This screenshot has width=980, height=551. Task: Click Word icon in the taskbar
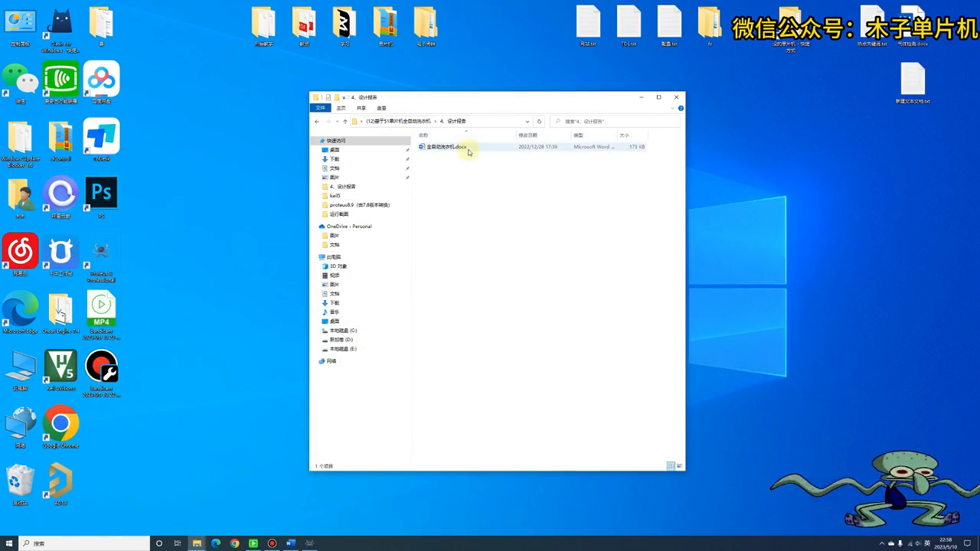coord(291,543)
